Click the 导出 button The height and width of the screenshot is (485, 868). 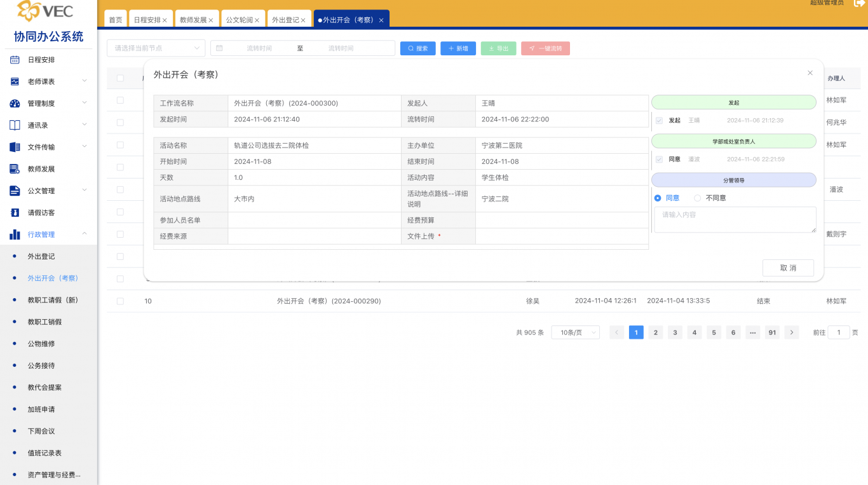[x=498, y=48]
